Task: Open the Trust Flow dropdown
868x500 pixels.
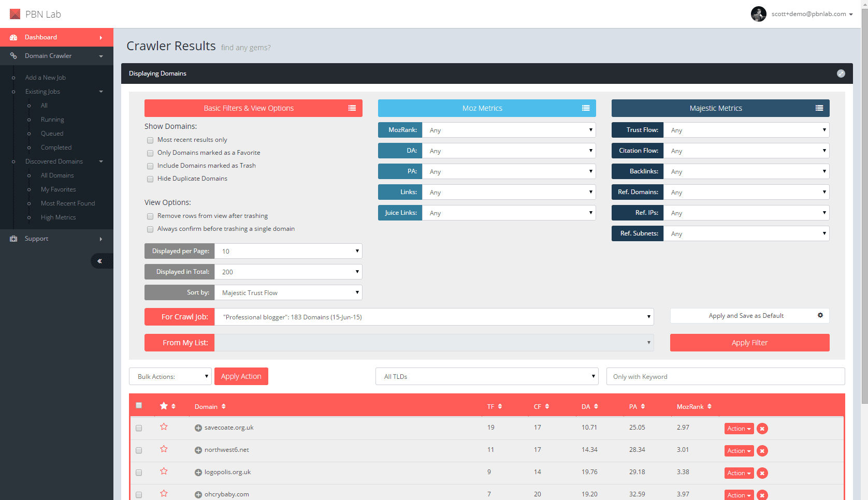Action: 746,130
